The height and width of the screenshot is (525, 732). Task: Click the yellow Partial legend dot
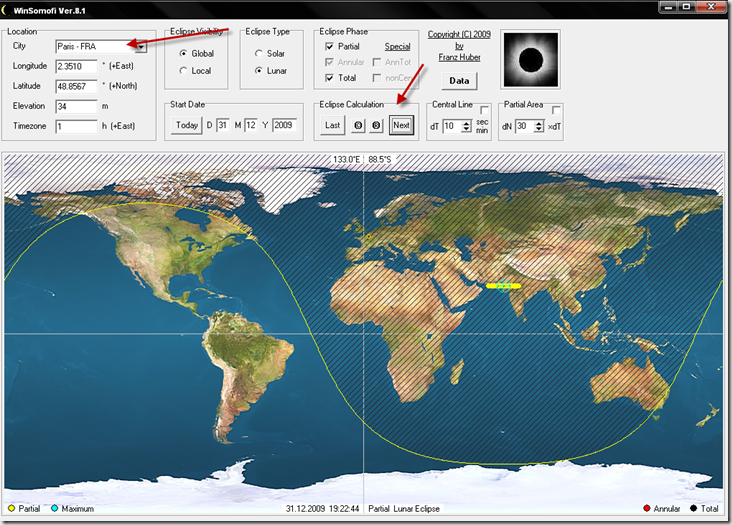(12, 508)
